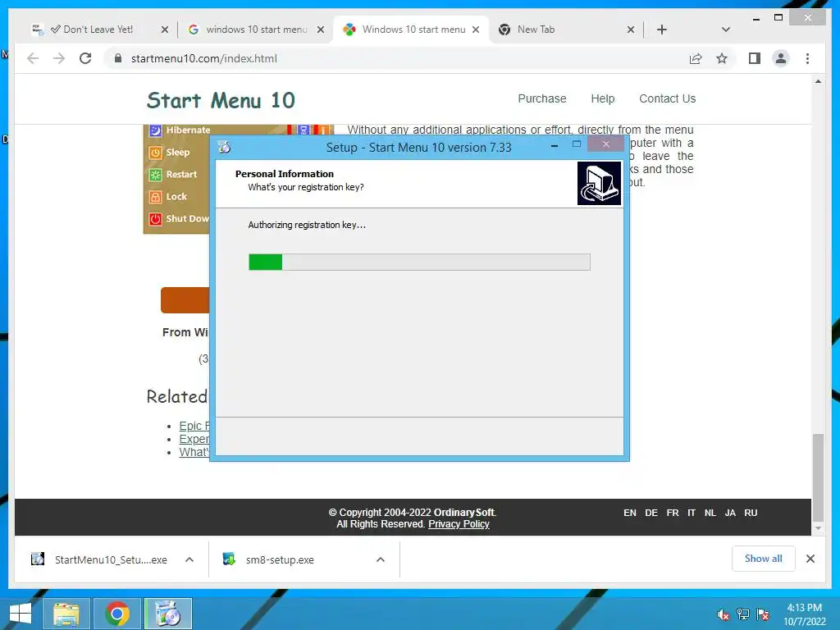Open Chrome profile avatar
This screenshot has width=840, height=630.
(x=781, y=58)
